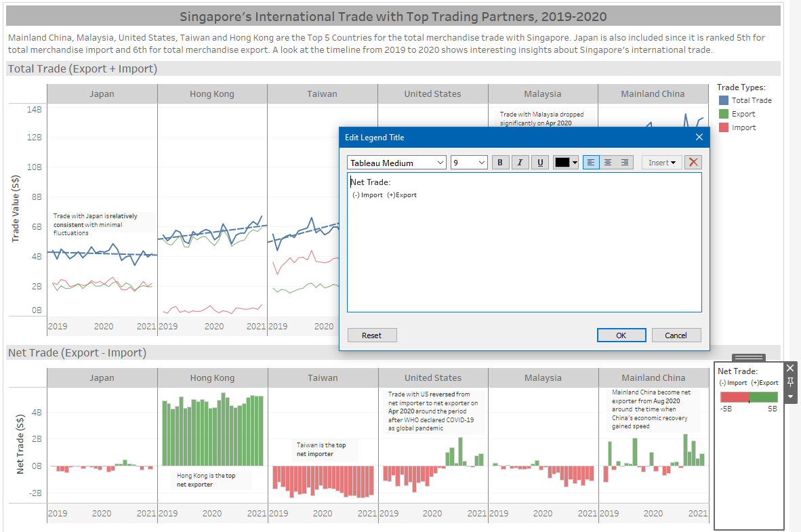Expand the Net Trade legend options arrow
Image resolution: width=801 pixels, height=532 pixels.
[x=789, y=396]
